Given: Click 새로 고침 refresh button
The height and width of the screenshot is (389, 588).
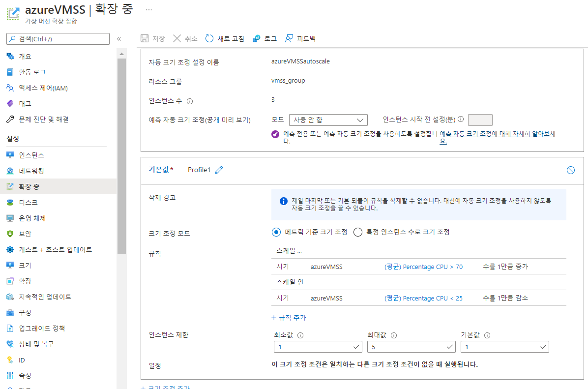Looking at the screenshot, I should [225, 39].
